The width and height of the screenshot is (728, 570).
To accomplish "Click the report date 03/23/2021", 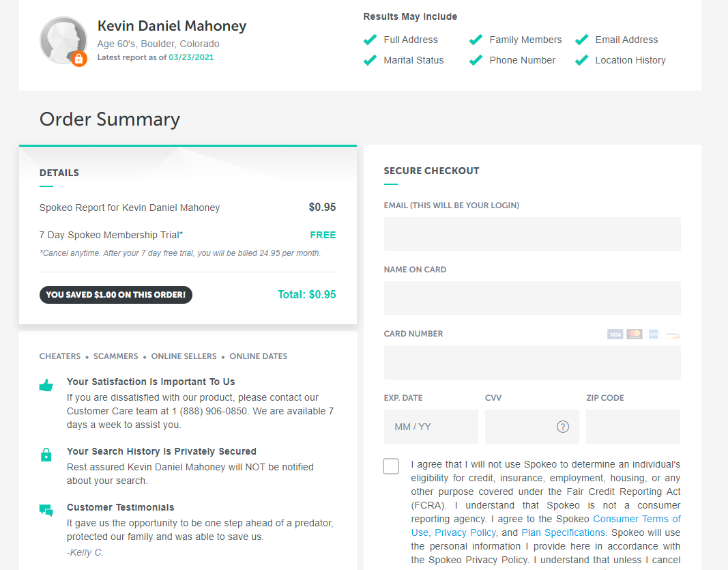I will click(191, 57).
